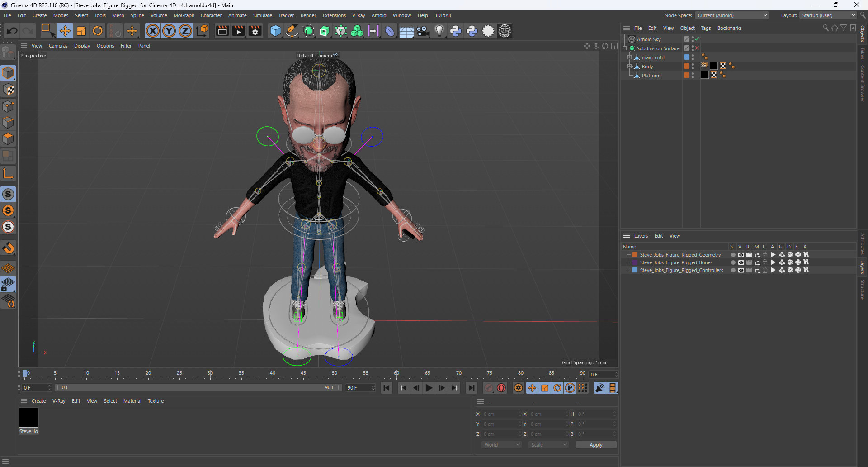Toggle solo for Geometry layer
Image resolution: width=868 pixels, height=467 pixels.
click(733, 255)
